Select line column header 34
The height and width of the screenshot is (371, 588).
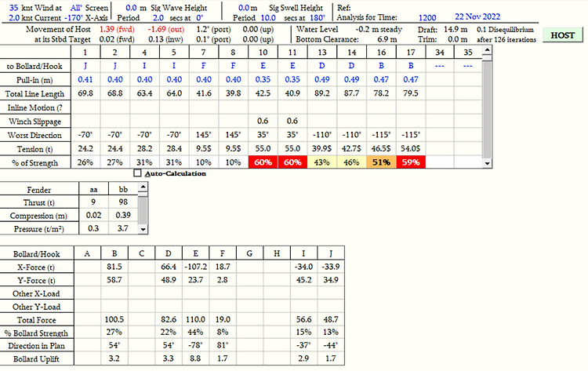tap(440, 53)
